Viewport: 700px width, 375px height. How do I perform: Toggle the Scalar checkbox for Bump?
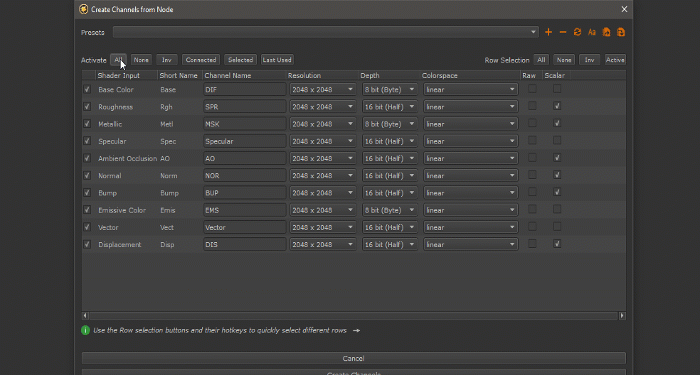pyautogui.click(x=557, y=192)
